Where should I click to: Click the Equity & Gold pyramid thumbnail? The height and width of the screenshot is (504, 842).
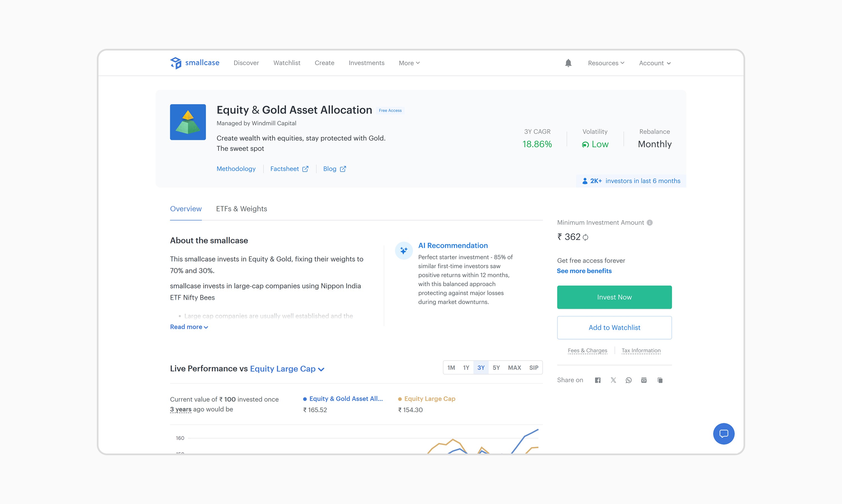pos(188,122)
